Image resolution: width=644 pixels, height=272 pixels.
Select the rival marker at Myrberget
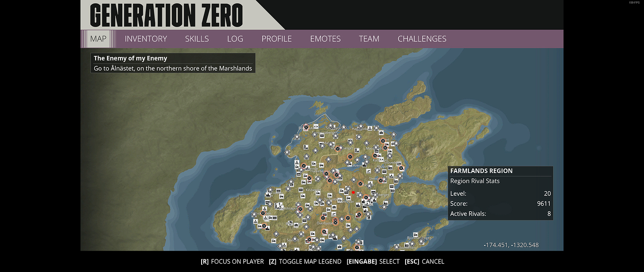click(338, 149)
